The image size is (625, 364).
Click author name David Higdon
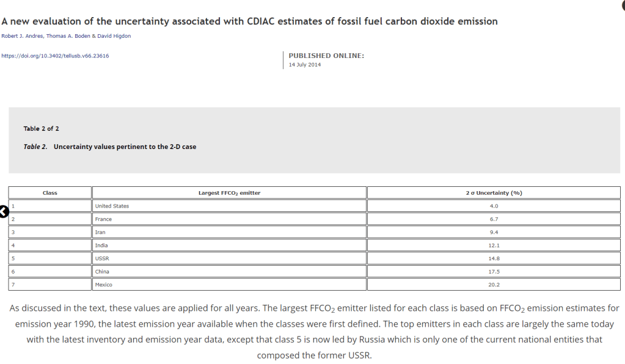point(114,36)
